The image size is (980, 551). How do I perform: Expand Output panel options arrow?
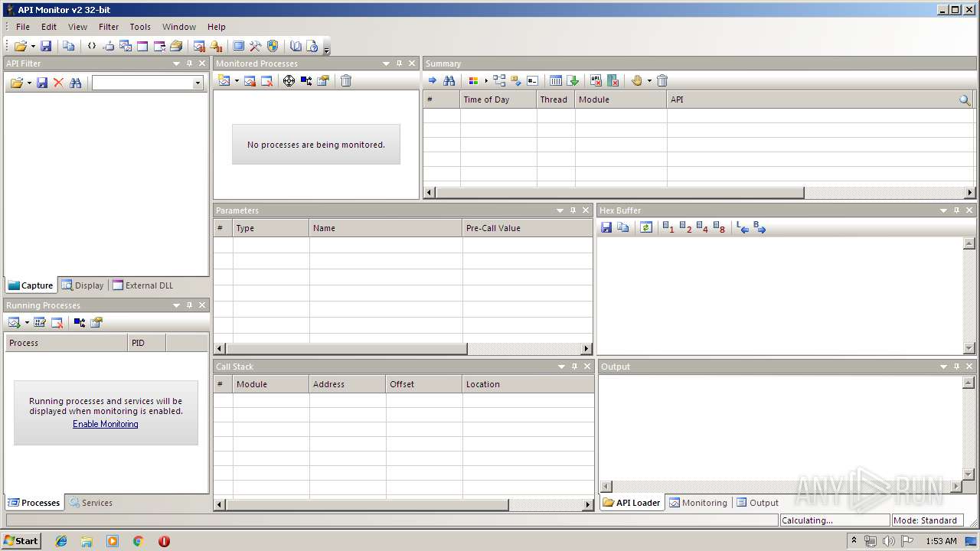pos(943,367)
